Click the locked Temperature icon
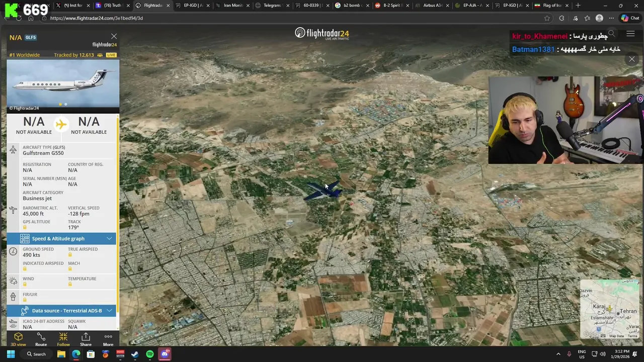The width and height of the screenshot is (644, 362). 70,284
